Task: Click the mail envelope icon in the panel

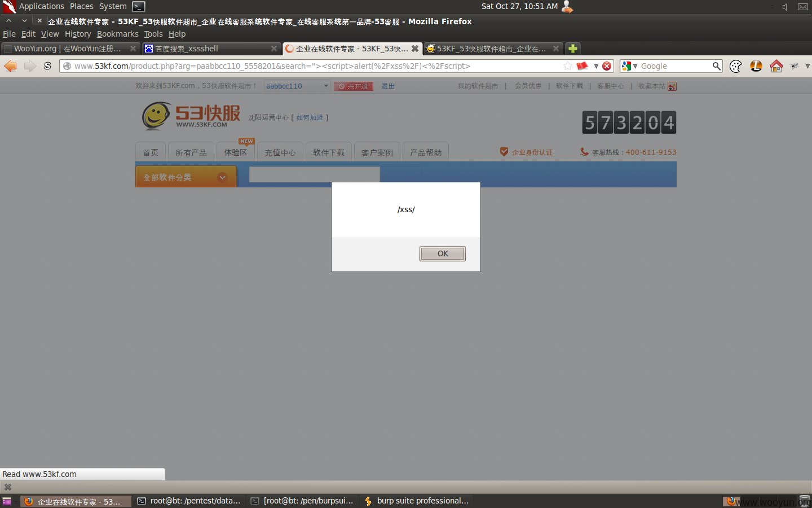Action: tap(803, 7)
